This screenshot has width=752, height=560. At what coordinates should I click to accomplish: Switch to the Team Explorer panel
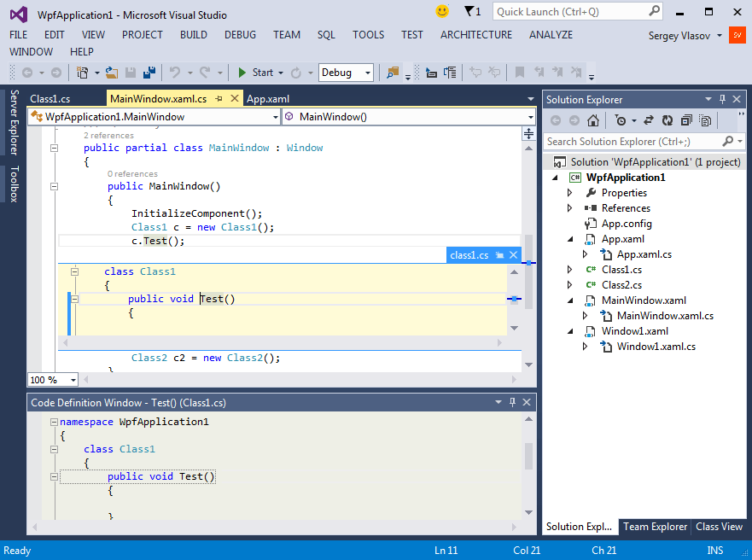click(655, 527)
